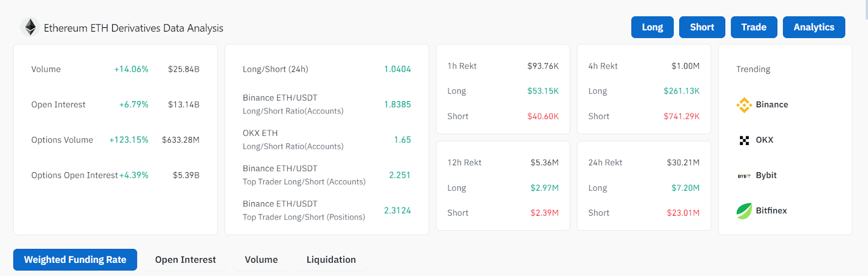Open the Liquidation tab
This screenshot has height=276, width=868.
pos(331,260)
